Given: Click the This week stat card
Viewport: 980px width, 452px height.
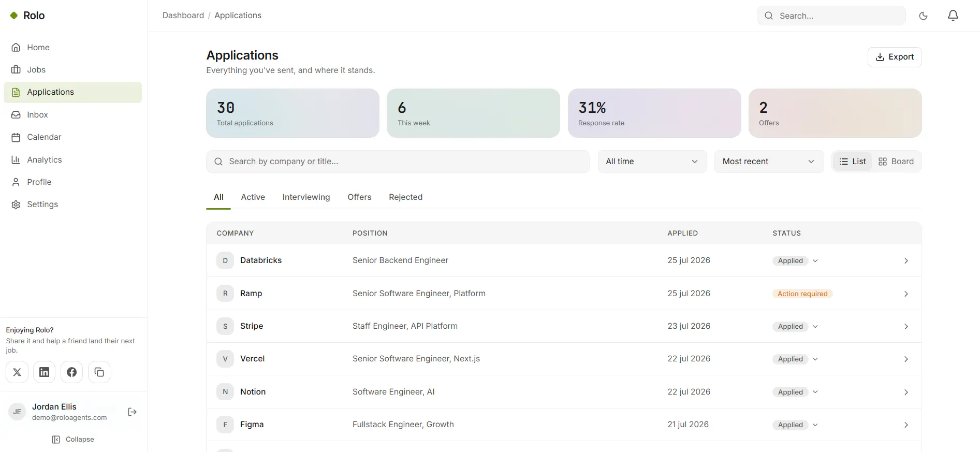Looking at the screenshot, I should point(473,113).
